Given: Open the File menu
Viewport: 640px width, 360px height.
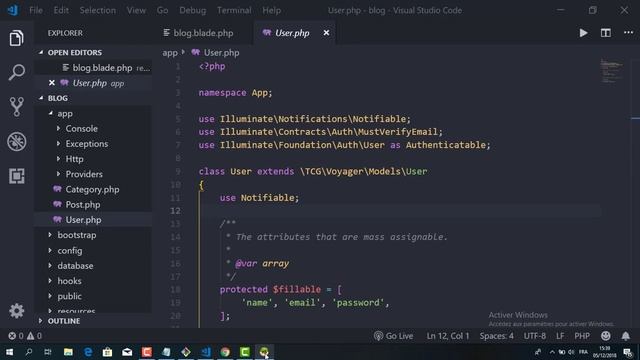Looking at the screenshot, I should point(36,10).
